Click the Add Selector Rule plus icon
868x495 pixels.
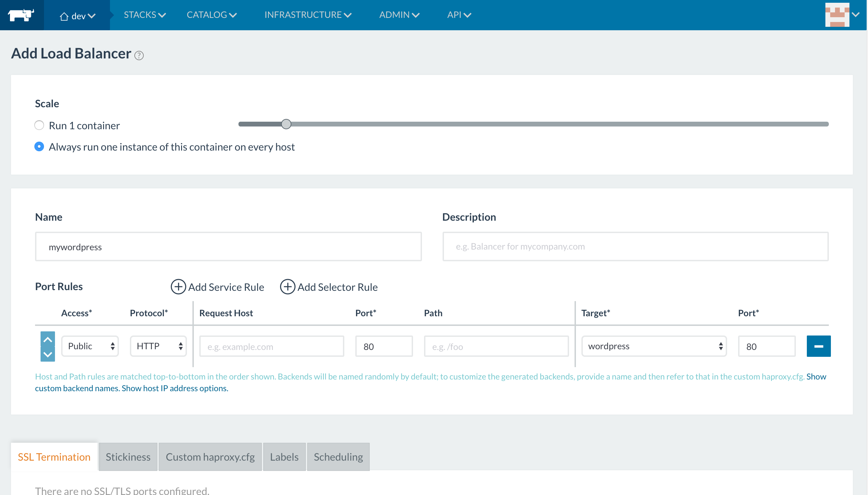(288, 287)
